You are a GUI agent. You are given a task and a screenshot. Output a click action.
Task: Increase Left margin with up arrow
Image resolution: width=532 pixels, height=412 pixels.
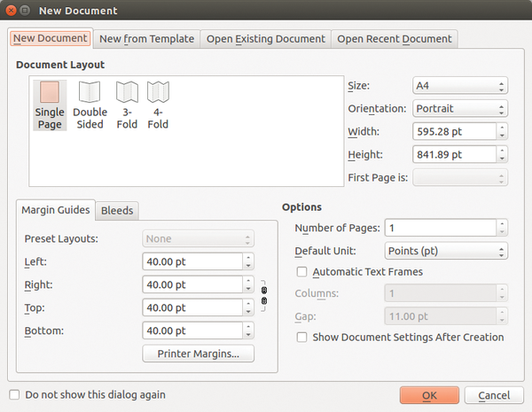248,257
